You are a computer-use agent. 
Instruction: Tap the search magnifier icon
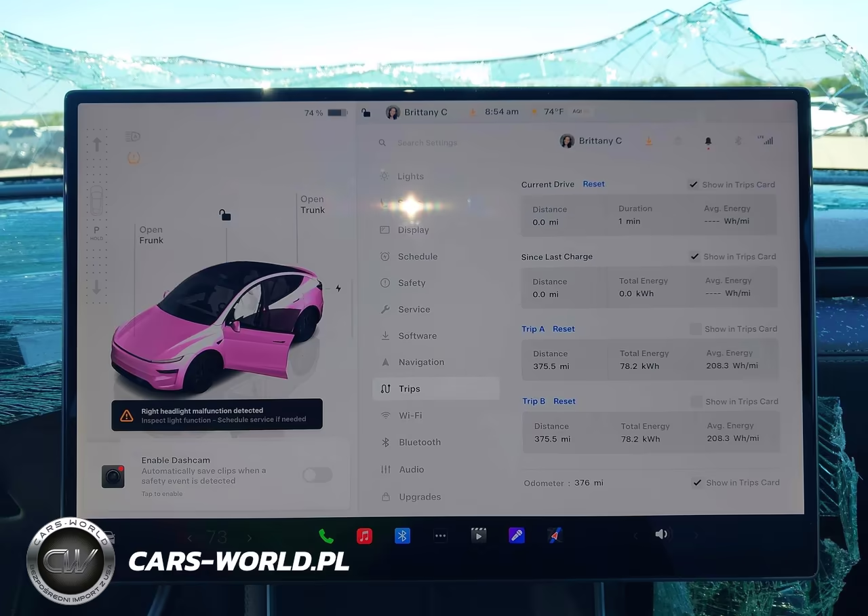pos(382,143)
